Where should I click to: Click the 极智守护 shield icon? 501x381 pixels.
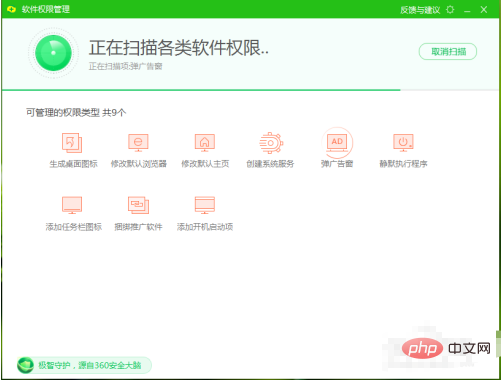tap(25, 365)
